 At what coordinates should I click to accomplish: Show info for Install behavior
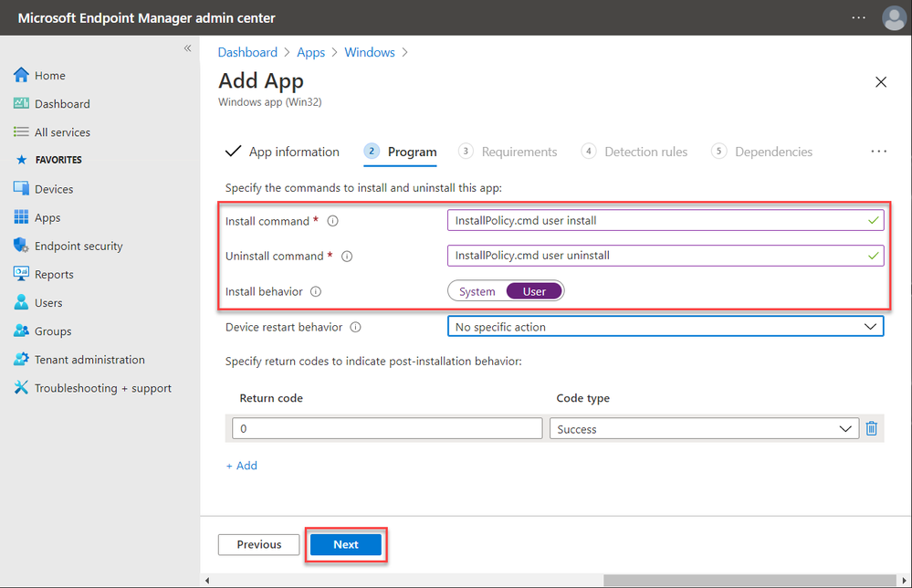(316, 291)
